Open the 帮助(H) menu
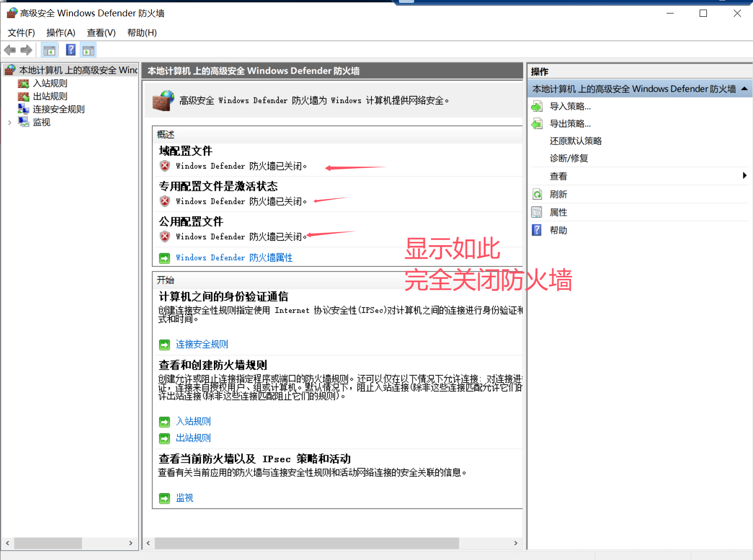Viewport: 753px width, 560px height. (142, 33)
